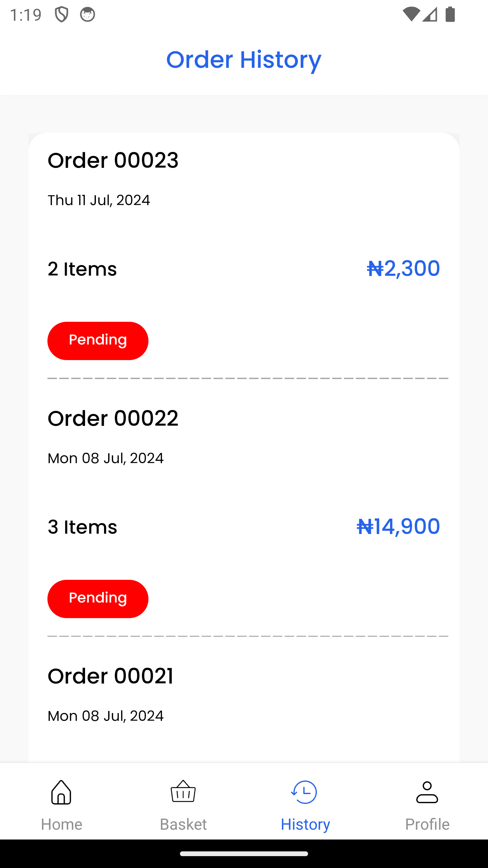Screen dimensions: 488x868
Task: Click the Pending badge on Order 00022
Action: (98, 599)
